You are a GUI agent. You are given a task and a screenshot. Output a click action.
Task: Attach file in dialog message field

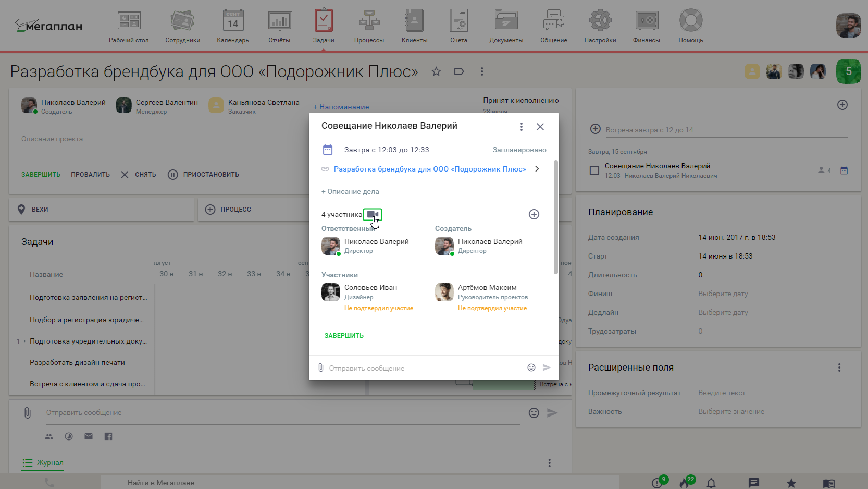coord(321,368)
